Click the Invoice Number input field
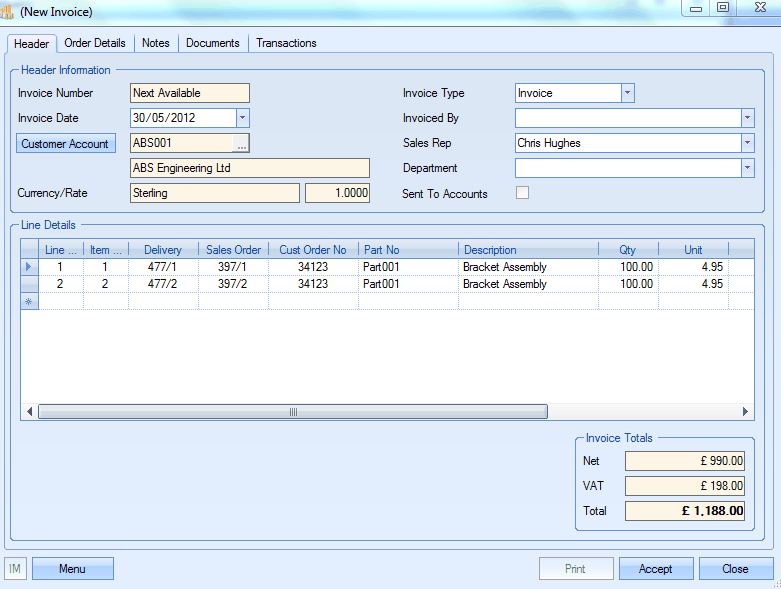 click(190, 93)
